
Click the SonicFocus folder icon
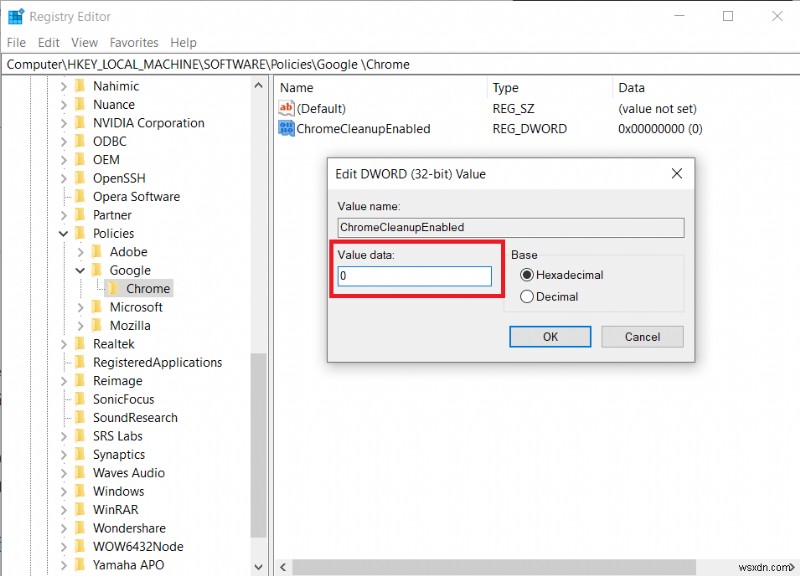(80, 399)
